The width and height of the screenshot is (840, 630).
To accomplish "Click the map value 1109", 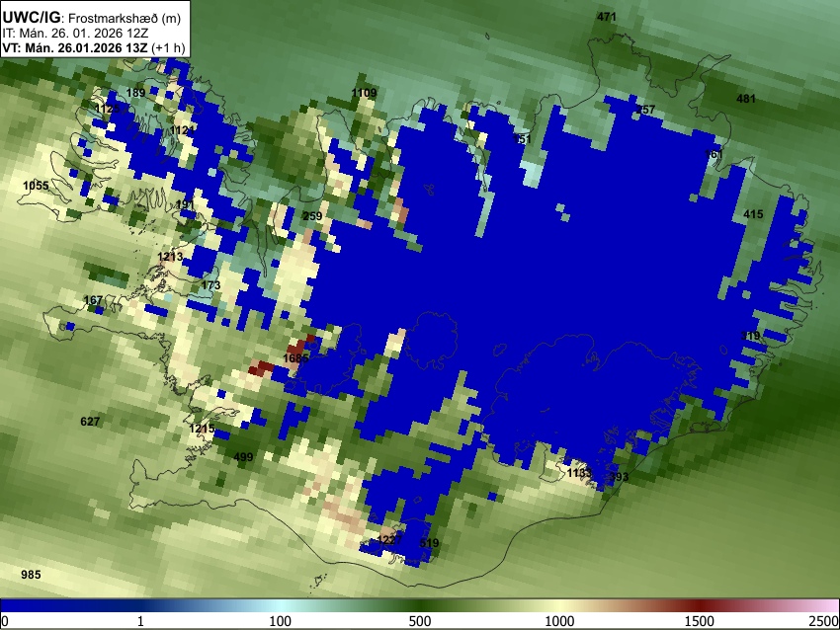I will click(x=364, y=93).
